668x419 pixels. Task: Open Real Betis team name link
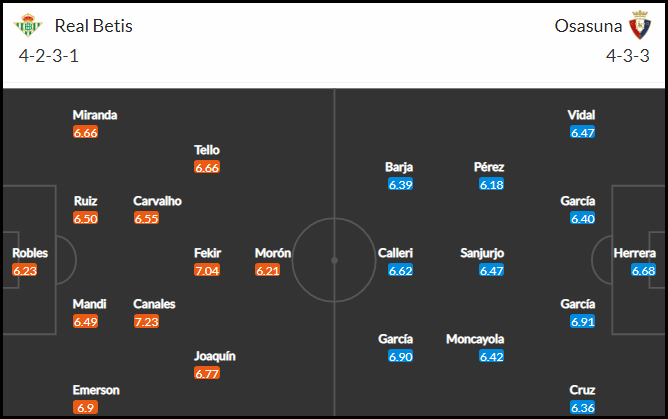click(94, 26)
